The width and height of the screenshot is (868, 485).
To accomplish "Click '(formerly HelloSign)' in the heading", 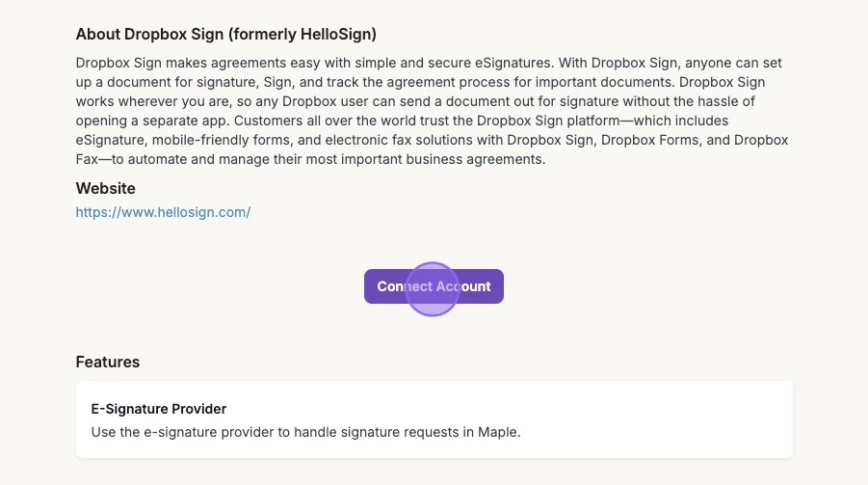I will pyautogui.click(x=315, y=35).
